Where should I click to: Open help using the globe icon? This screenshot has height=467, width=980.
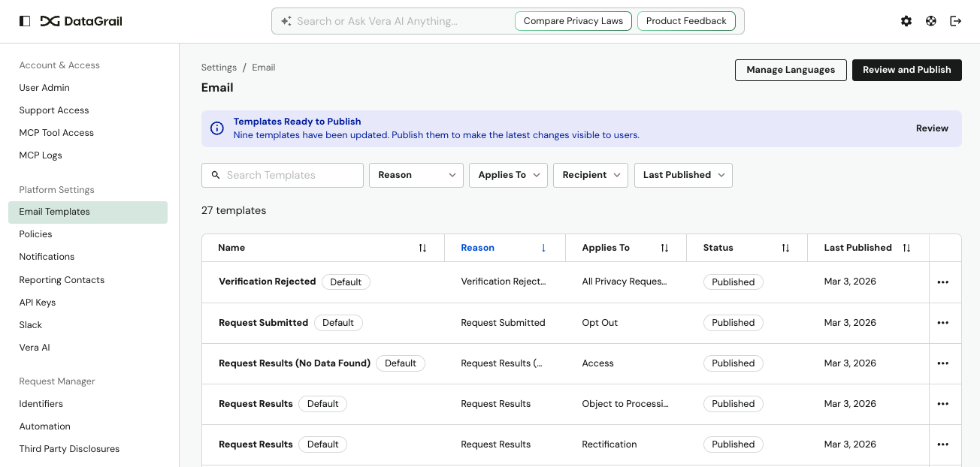point(931,21)
